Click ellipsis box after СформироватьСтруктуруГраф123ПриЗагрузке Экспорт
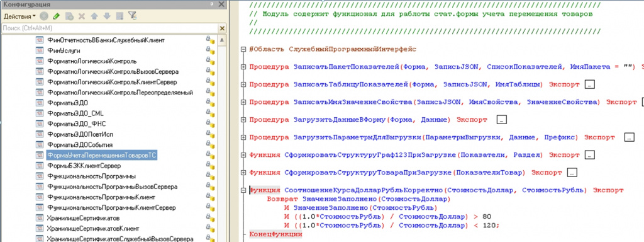The width and height of the screenshot is (644, 242). pos(589,155)
